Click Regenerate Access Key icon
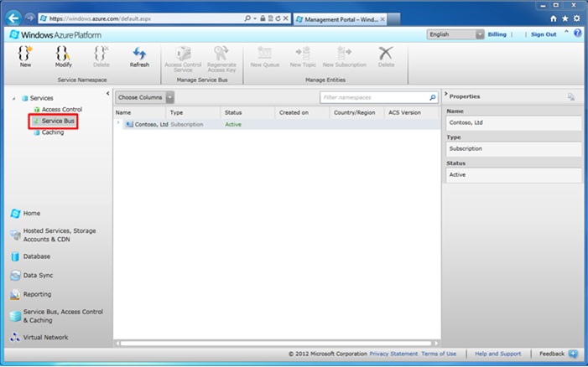The image size is (588, 367). click(x=221, y=55)
